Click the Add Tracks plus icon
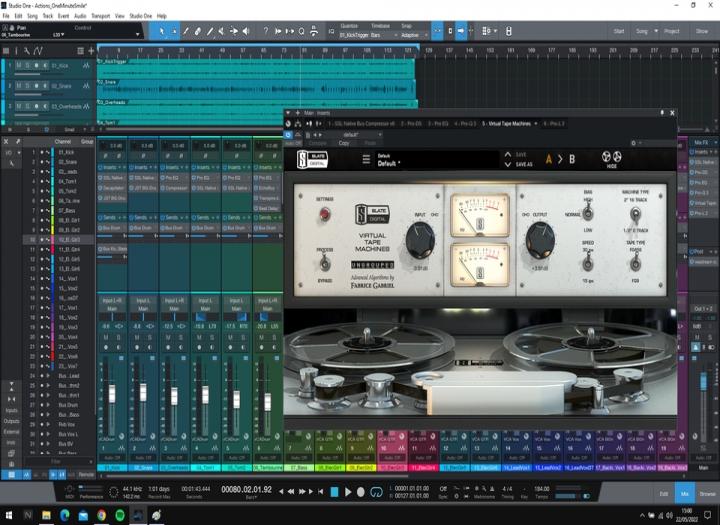Viewport: 720px width, 525px height. (x=91, y=51)
